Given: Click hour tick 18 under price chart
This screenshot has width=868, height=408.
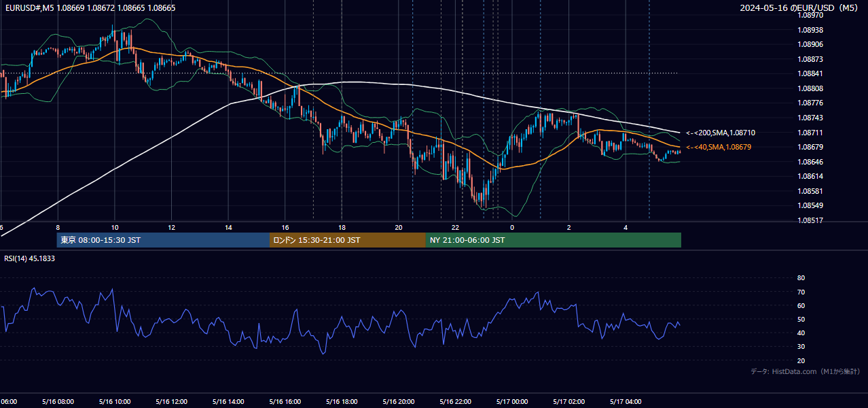Looking at the screenshot, I should click(x=342, y=227).
